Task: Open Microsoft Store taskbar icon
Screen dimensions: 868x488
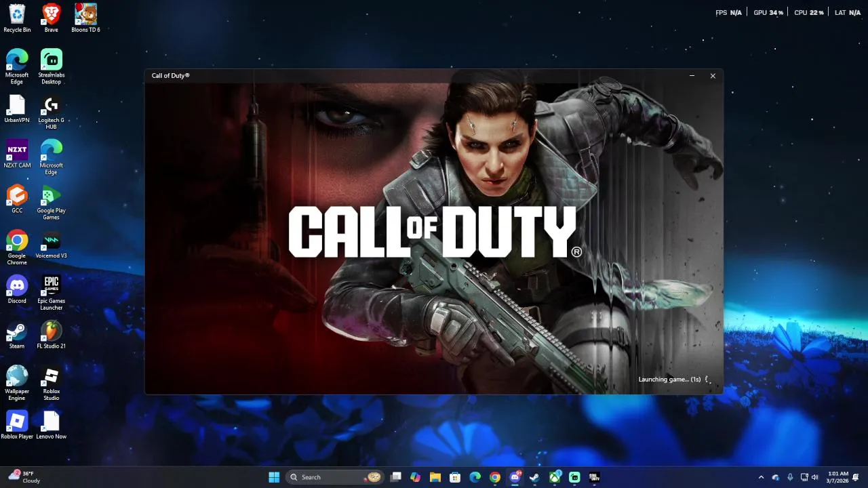Action: [x=455, y=477]
